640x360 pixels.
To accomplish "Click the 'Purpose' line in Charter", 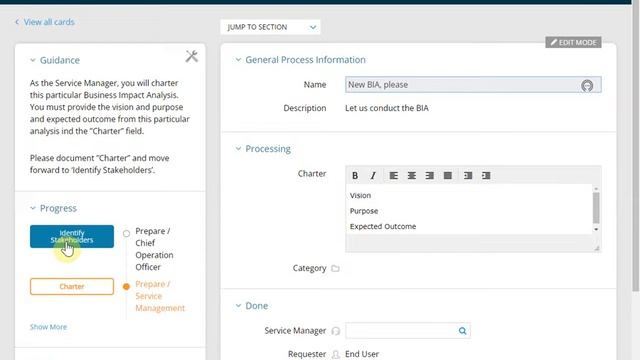I will (364, 211).
